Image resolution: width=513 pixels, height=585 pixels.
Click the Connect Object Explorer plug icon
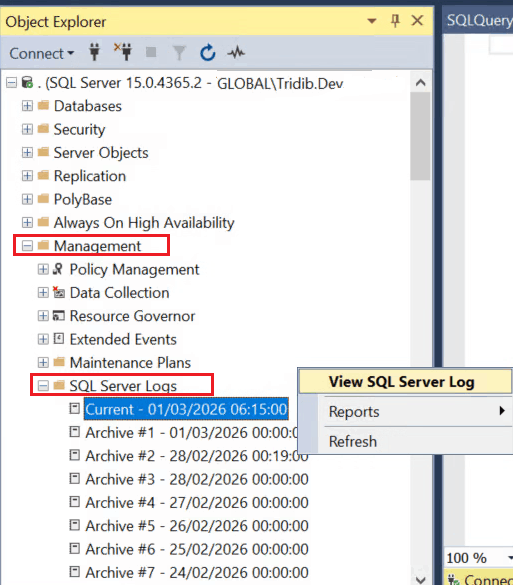click(x=94, y=53)
